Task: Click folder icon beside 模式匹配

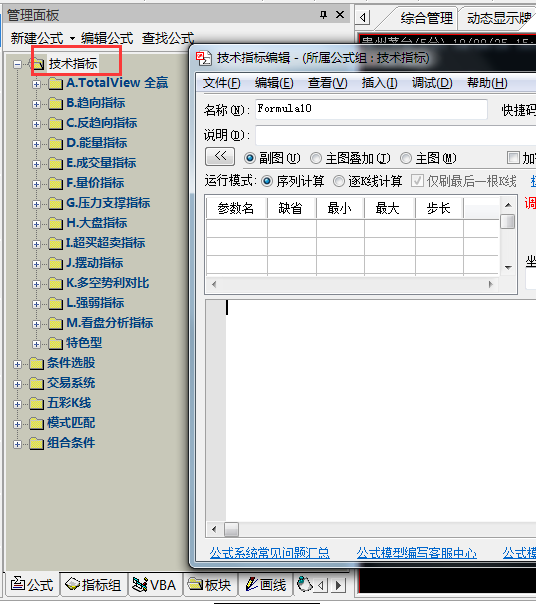Action: 37,424
